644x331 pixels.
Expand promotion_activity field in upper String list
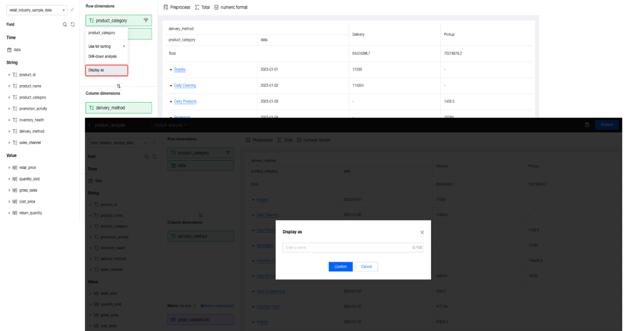9,109
